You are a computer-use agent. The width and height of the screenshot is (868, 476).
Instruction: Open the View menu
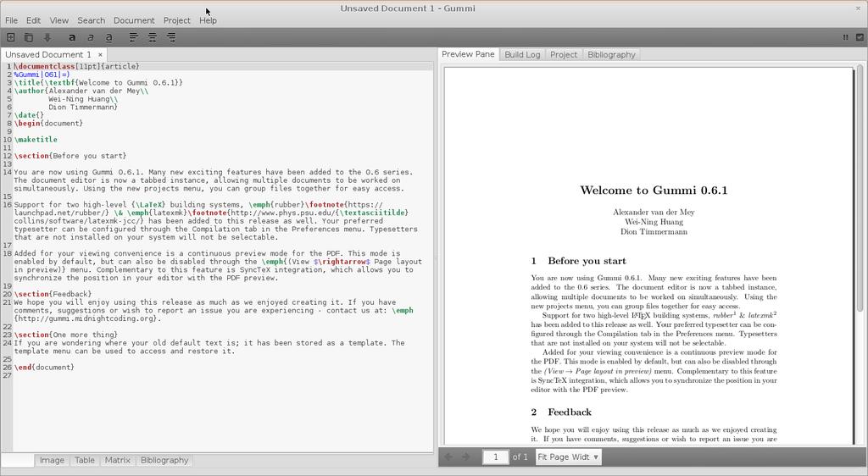click(x=59, y=20)
